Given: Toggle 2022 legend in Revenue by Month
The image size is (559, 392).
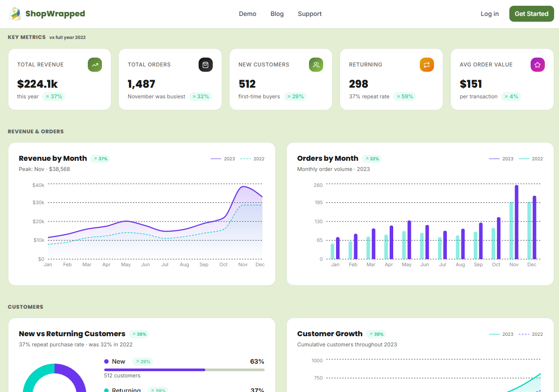Looking at the screenshot, I should pos(252,159).
